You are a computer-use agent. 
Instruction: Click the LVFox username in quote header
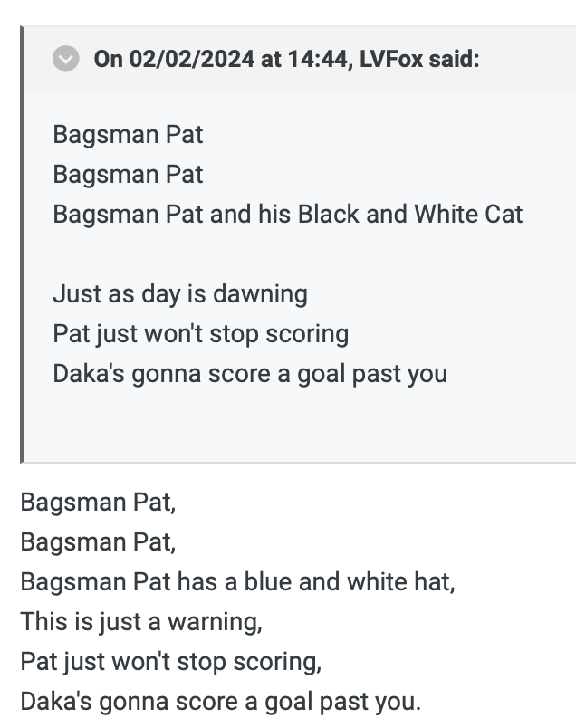(391, 59)
